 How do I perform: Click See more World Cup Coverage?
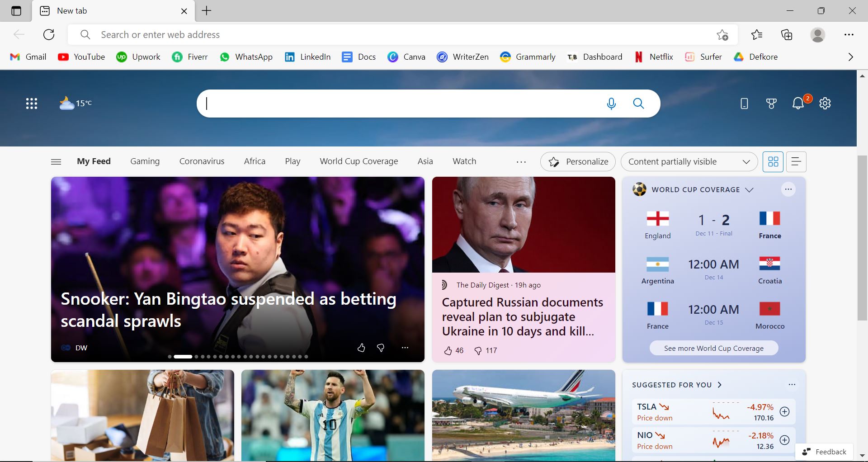[713, 348]
